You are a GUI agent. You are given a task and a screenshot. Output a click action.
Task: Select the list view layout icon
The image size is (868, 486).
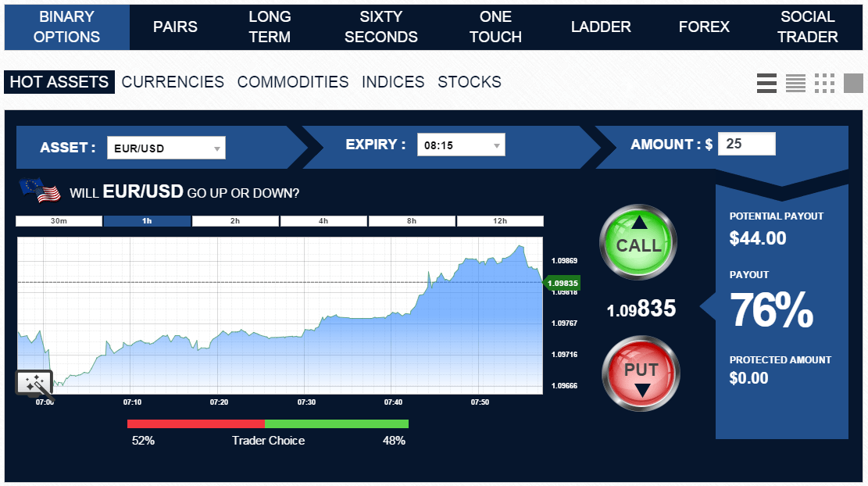point(766,82)
